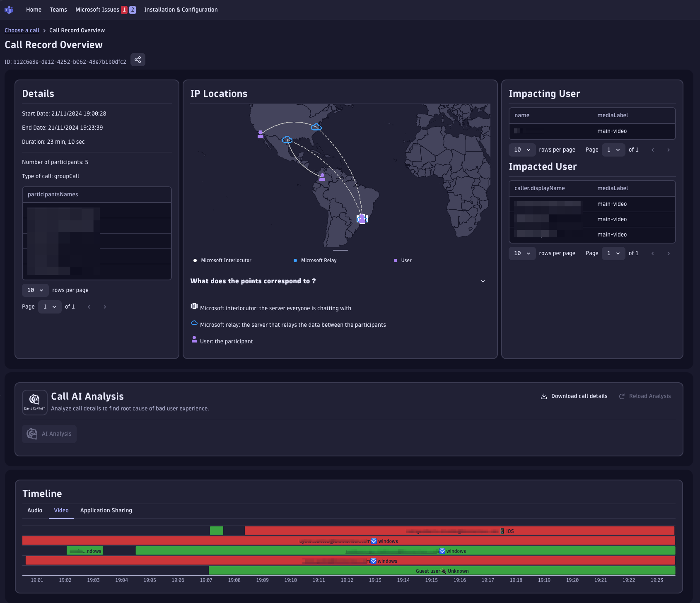Click the User participant legend icon
700x603 pixels.
(194, 339)
